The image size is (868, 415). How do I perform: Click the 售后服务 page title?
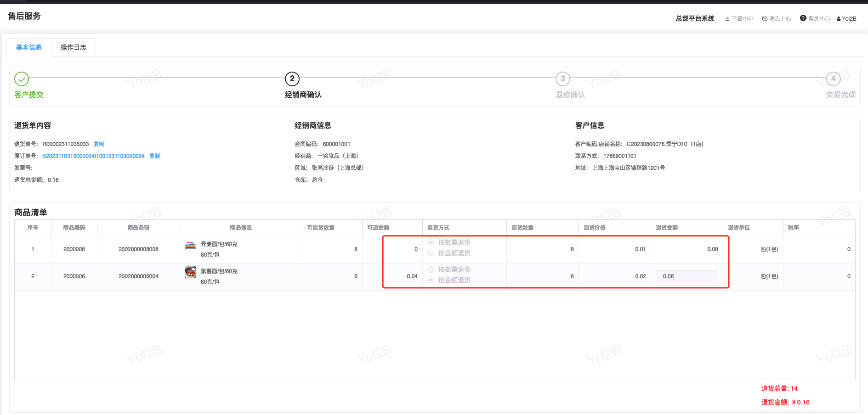click(24, 16)
